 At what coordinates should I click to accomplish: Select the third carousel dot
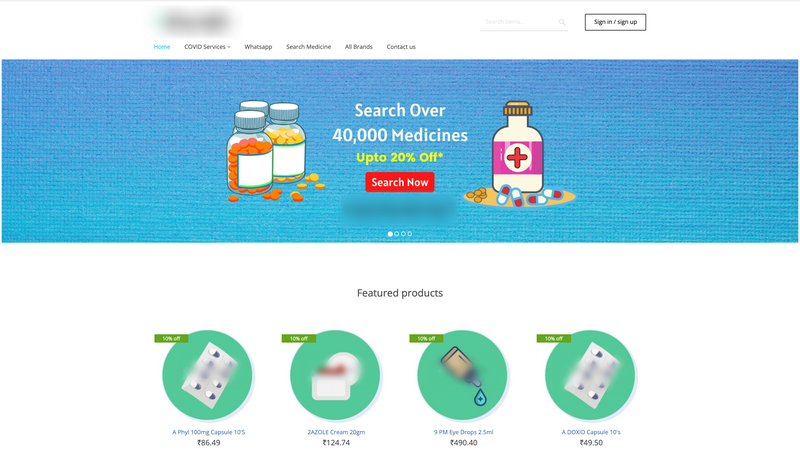[x=403, y=234]
